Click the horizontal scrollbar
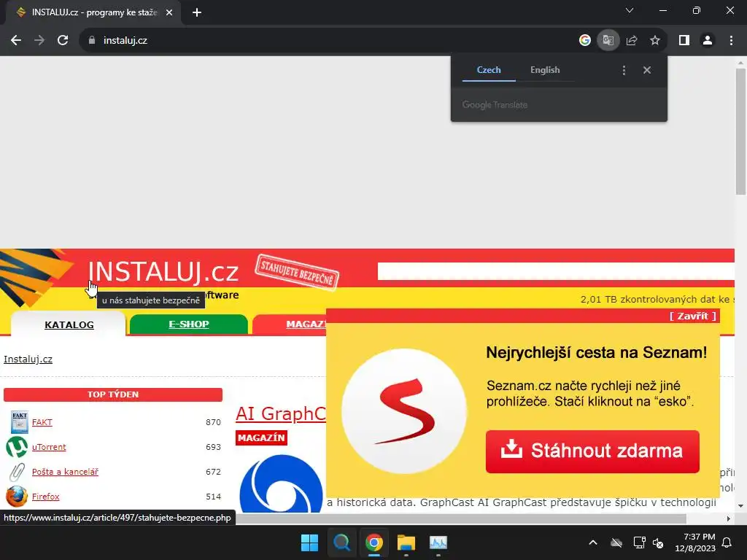The image size is (747, 560). coord(461,518)
